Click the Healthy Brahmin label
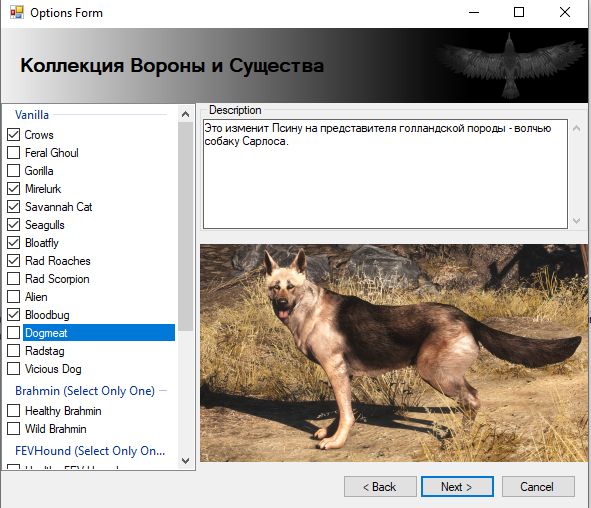 click(x=63, y=411)
